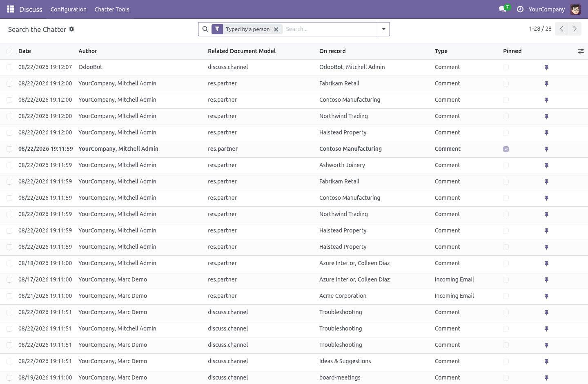This screenshot has width=588, height=384.
Task: Select the OdooBot row checkbox
Action: 9,67
